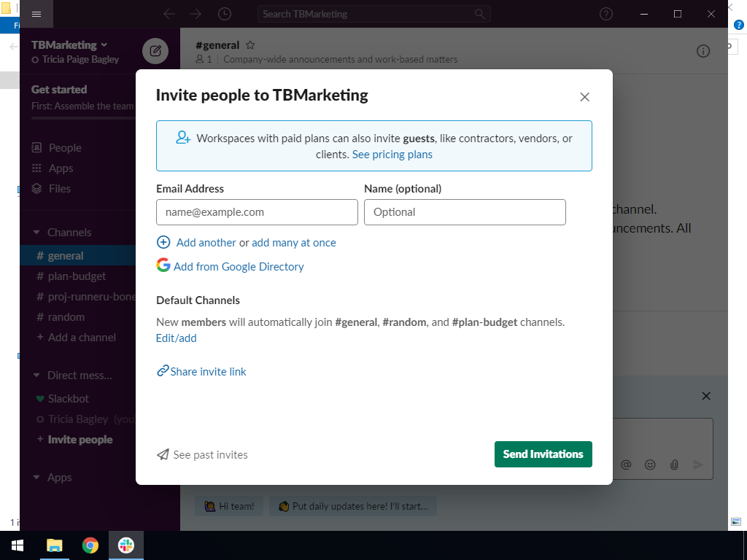Viewport: 747px width, 560px height.
Task: Open Chrome from taskbar
Action: point(90,545)
